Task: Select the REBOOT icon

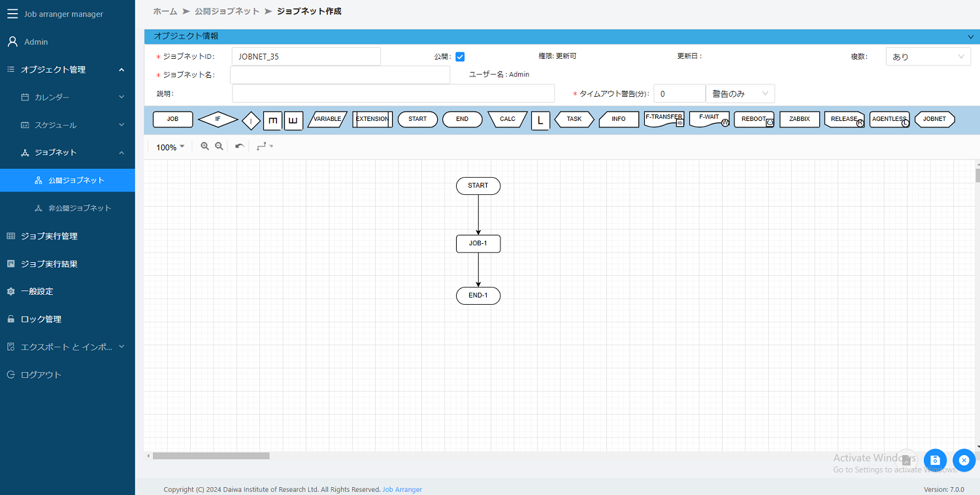Action: (x=753, y=119)
